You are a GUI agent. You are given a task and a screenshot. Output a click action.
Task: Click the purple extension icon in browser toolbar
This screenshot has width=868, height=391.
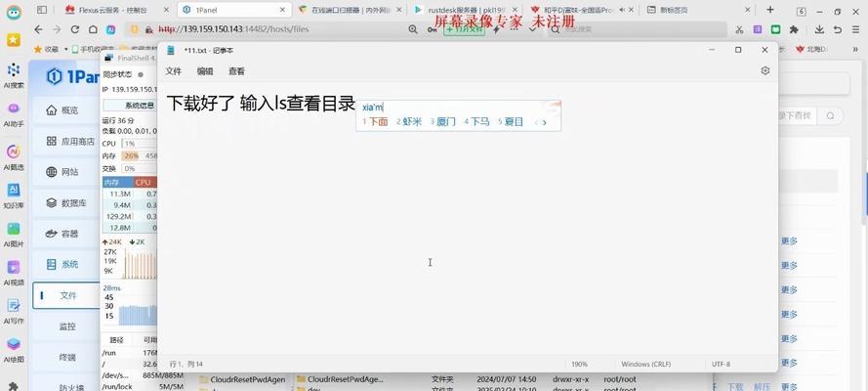point(758,29)
